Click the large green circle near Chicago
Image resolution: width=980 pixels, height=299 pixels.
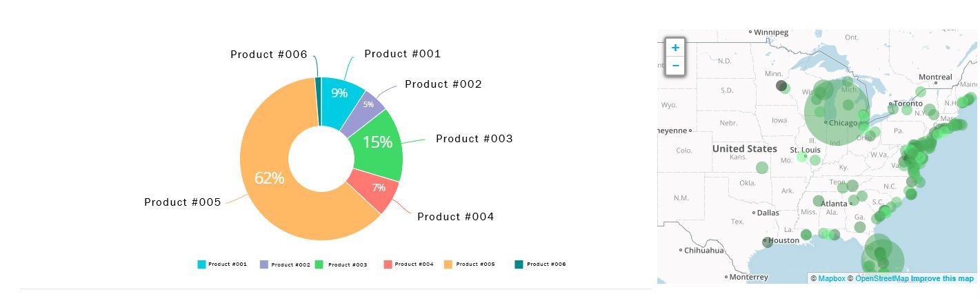point(836,112)
